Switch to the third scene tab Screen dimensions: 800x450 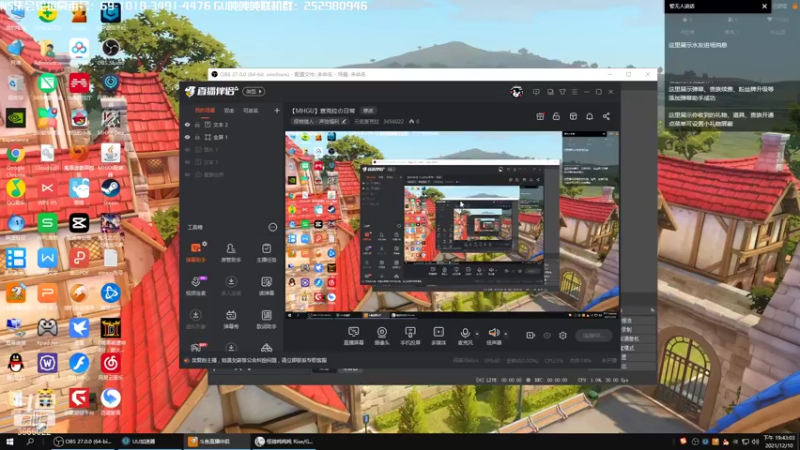tap(251, 110)
